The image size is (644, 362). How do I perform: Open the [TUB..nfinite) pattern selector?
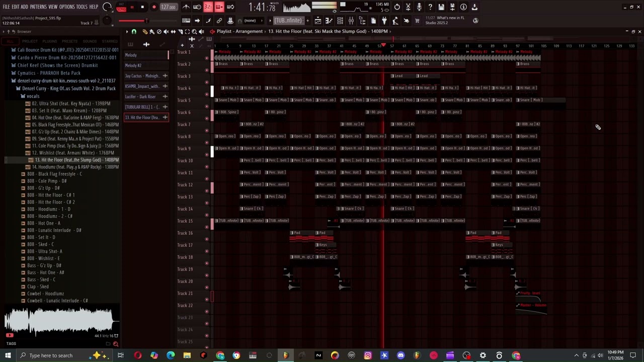288,21
